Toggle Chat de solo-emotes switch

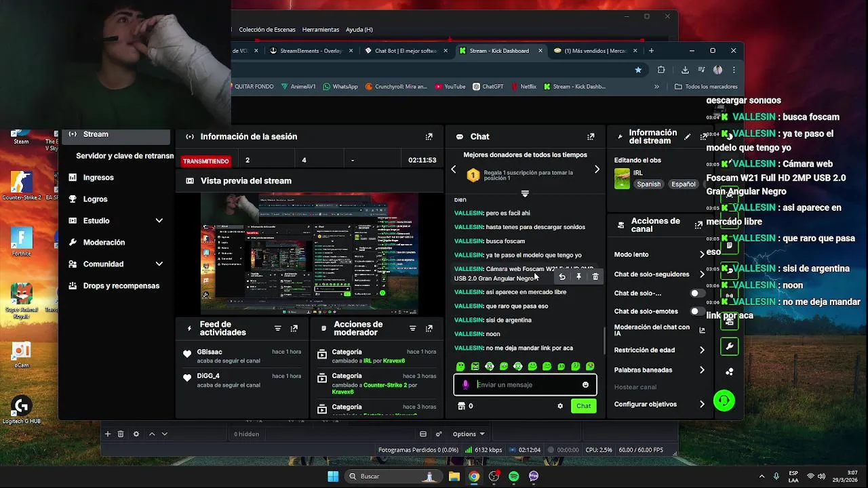click(696, 312)
